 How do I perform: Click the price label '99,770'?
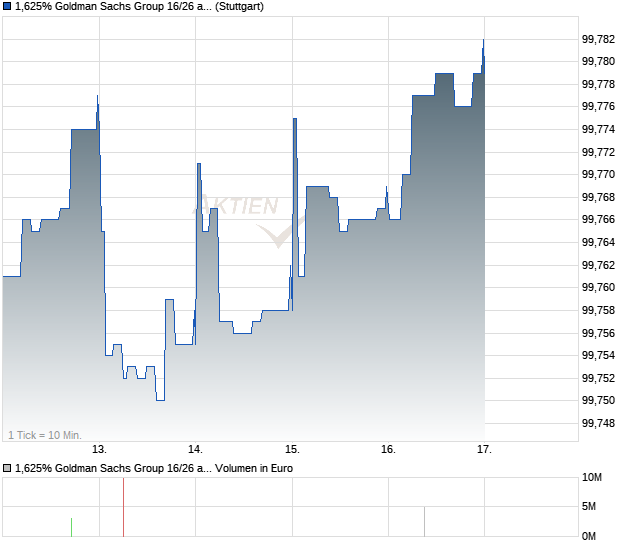(x=598, y=174)
